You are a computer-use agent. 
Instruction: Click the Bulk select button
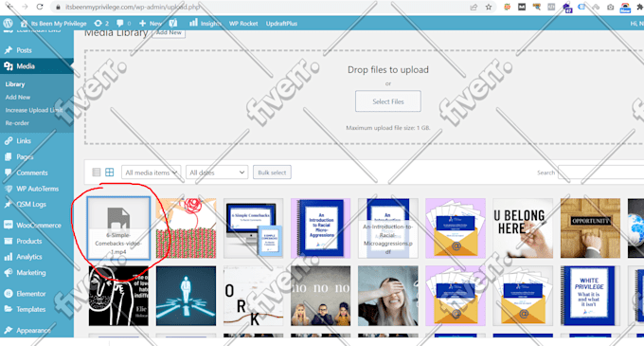273,173
